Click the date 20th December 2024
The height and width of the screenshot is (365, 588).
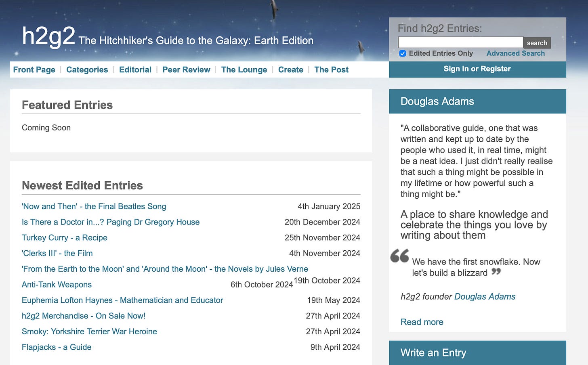323,222
